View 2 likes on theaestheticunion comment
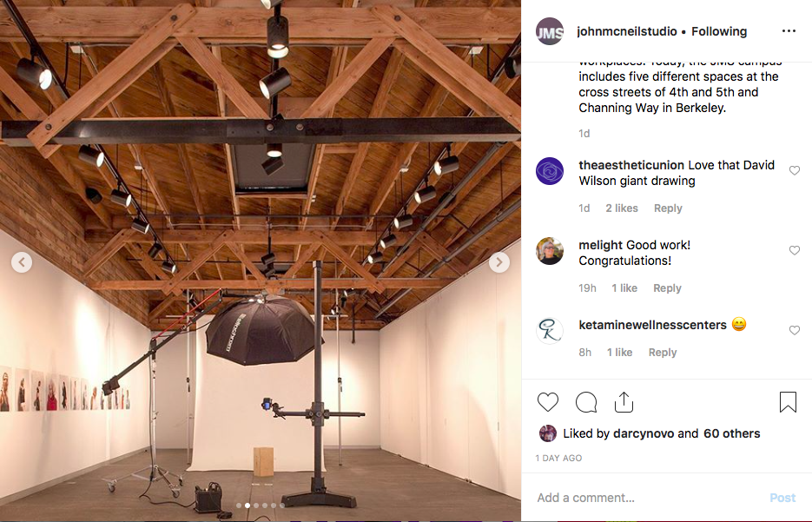Image resolution: width=812 pixels, height=522 pixels. (x=622, y=208)
